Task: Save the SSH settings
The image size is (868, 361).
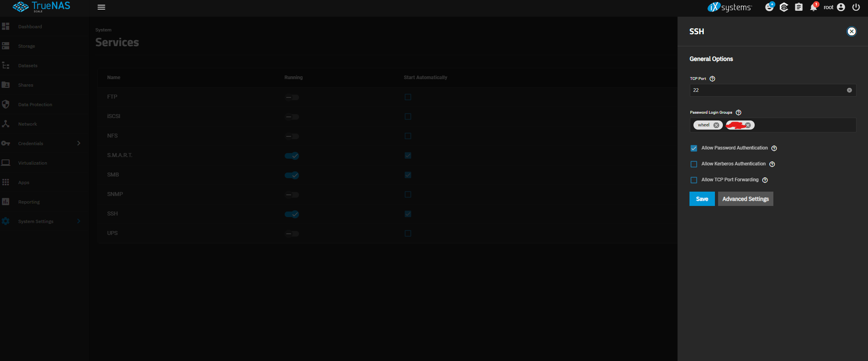Action: pyautogui.click(x=702, y=199)
